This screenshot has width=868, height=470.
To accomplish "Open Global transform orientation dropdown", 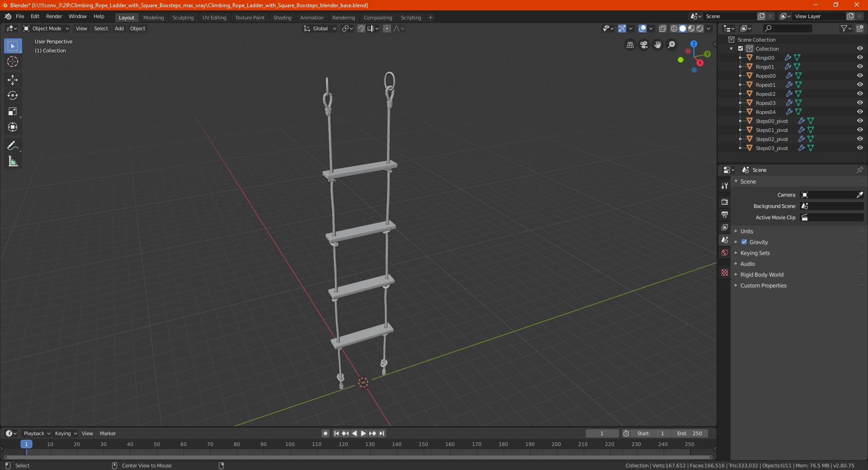I will [320, 28].
